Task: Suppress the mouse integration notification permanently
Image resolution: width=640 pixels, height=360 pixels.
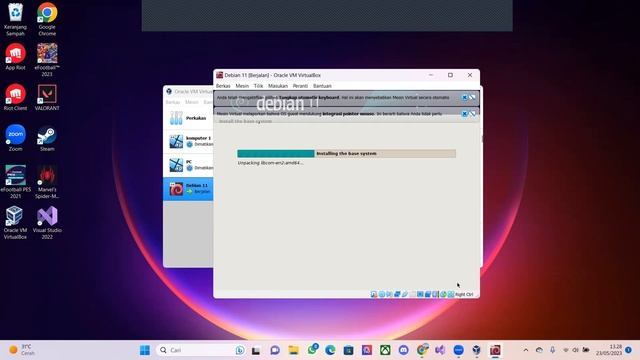Action: coord(473,113)
